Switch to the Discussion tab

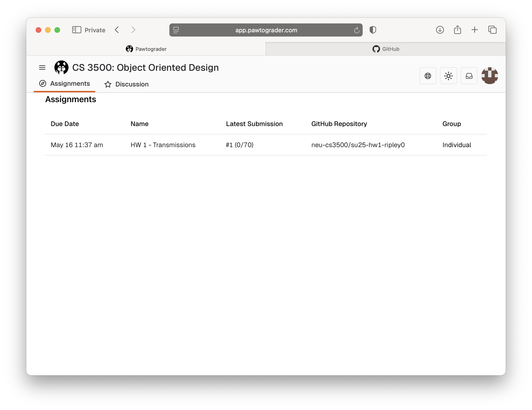[126, 84]
